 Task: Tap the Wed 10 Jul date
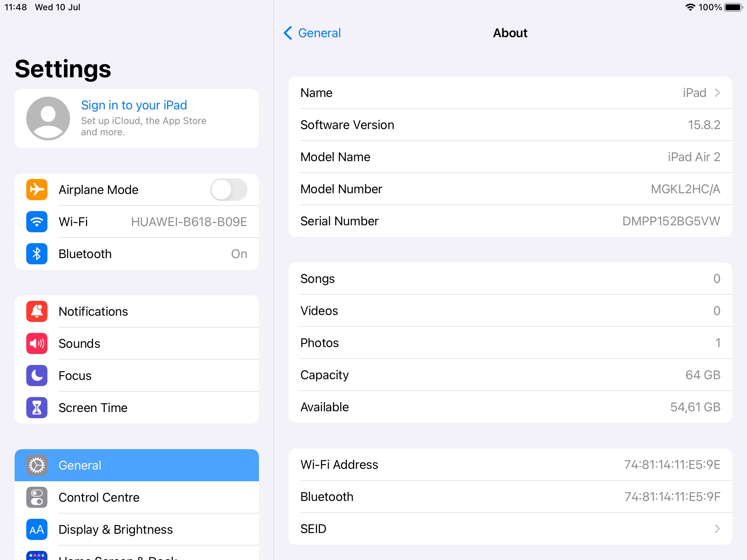pyautogui.click(x=58, y=7)
